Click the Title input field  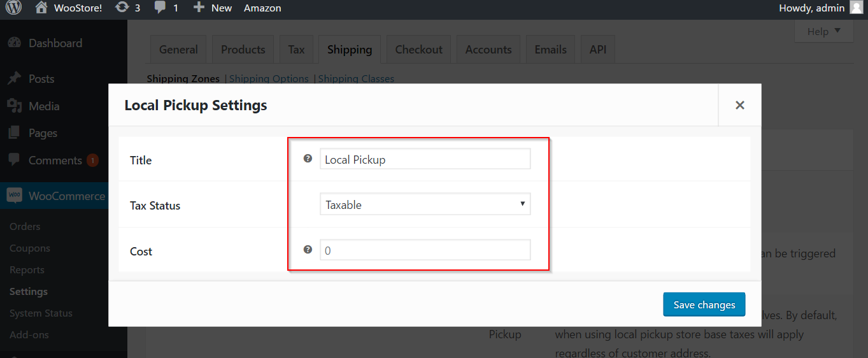click(425, 159)
